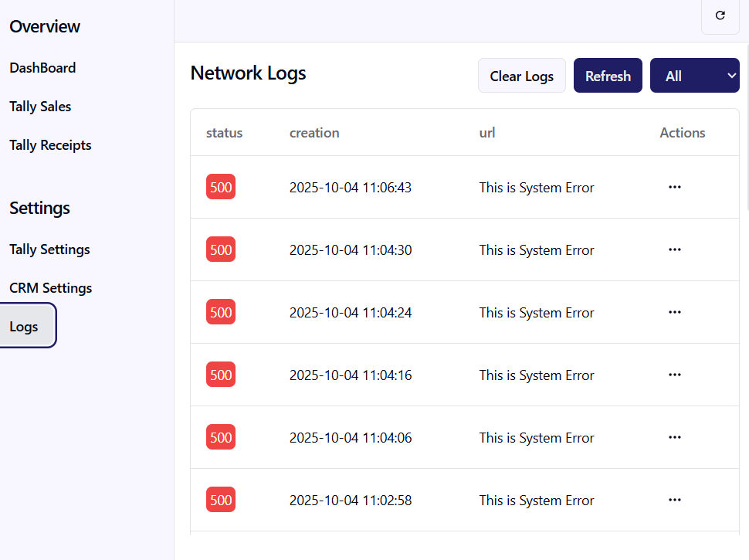This screenshot has height=560, width=749.
Task: Open the DashBoard page
Action: (42, 68)
